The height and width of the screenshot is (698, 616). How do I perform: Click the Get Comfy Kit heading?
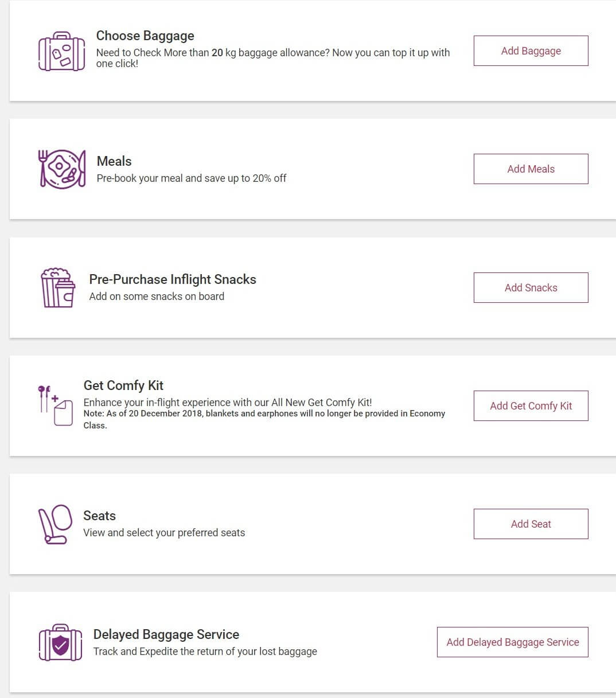[123, 385]
